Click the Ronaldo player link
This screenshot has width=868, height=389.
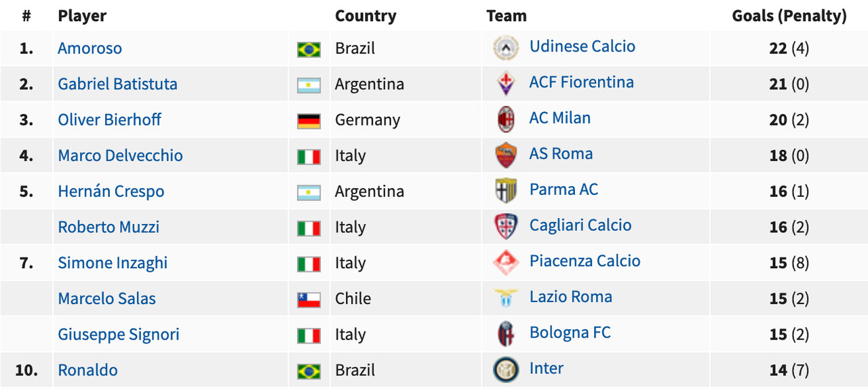tap(87, 370)
